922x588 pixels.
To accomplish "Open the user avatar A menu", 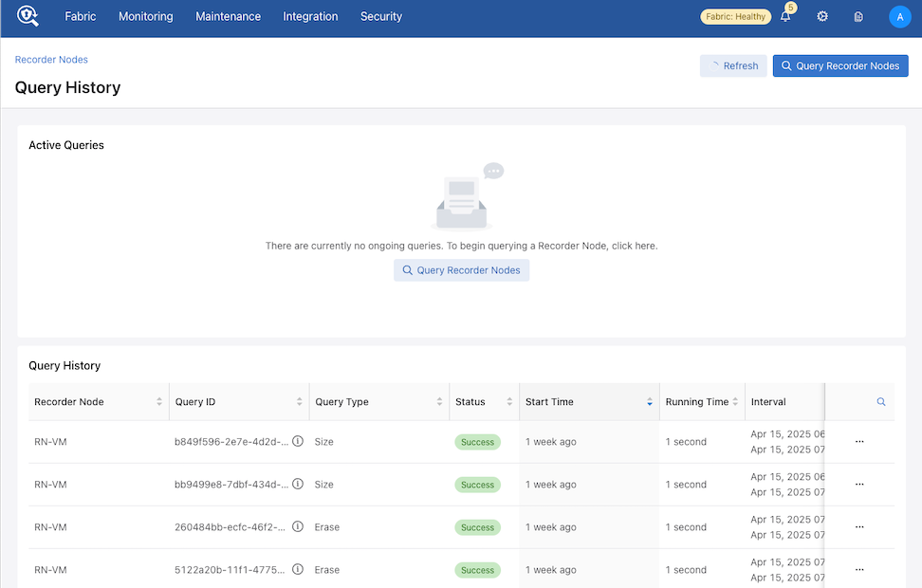I will tap(899, 16).
